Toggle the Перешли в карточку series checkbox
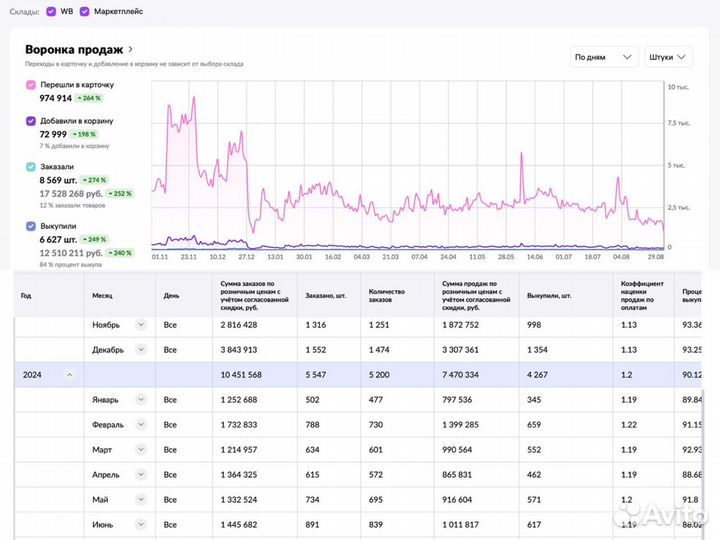 (x=31, y=85)
